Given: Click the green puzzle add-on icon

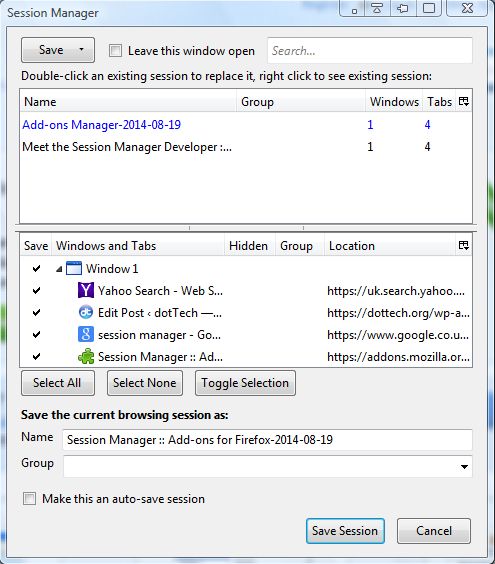Looking at the screenshot, I should click(x=86, y=356).
